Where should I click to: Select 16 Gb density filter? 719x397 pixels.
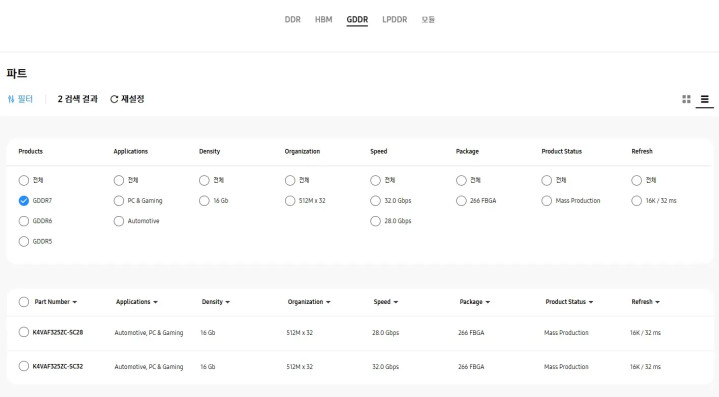click(204, 201)
